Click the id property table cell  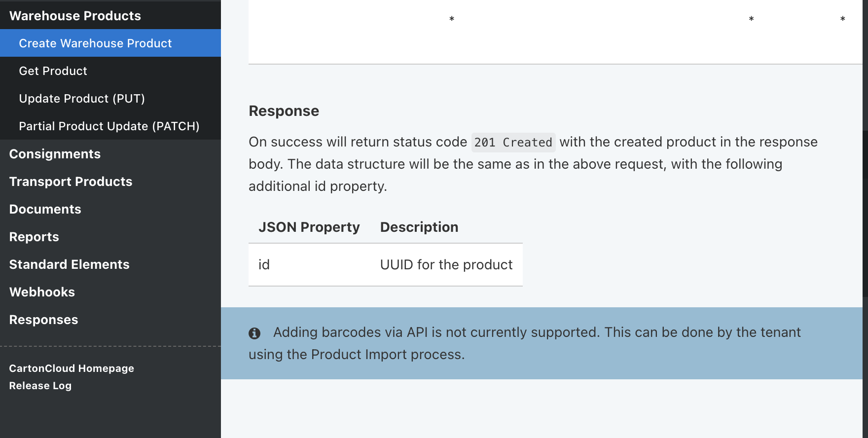click(264, 265)
